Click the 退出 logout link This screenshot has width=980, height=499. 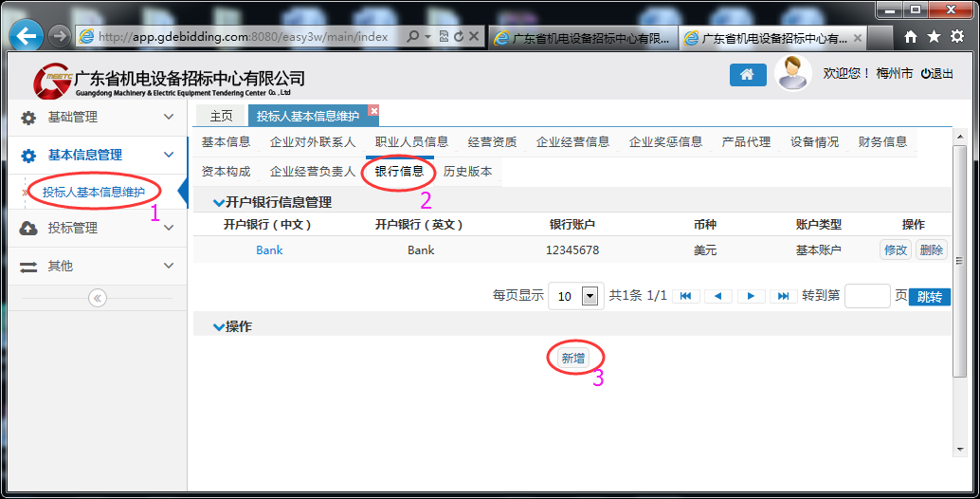click(x=936, y=74)
